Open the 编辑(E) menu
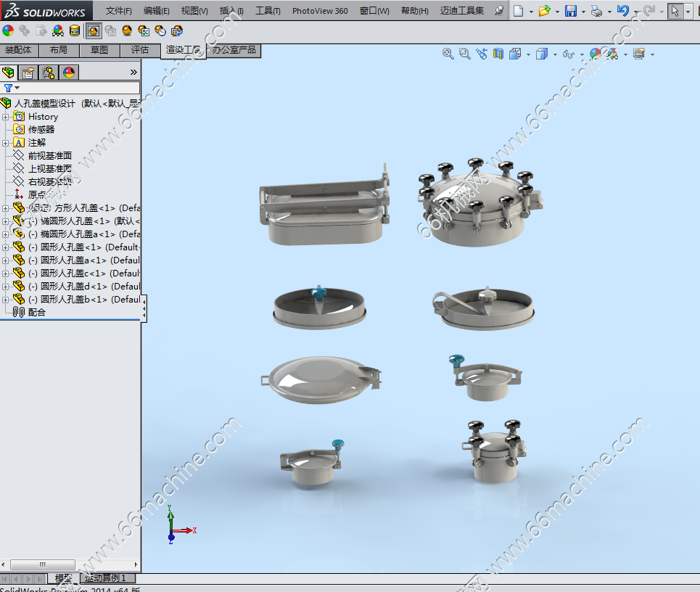This screenshot has height=592, width=700. pos(156,11)
